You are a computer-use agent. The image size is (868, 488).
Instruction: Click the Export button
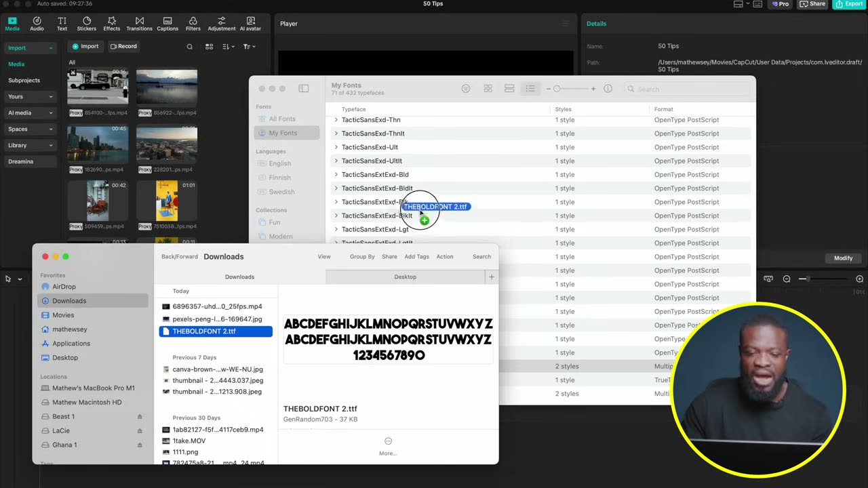[x=849, y=4]
